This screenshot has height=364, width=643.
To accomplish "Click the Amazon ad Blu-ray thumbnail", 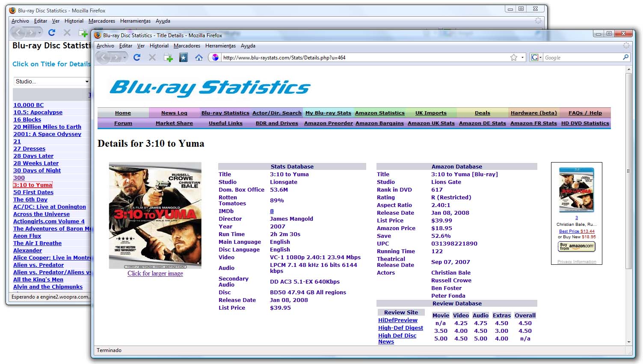I will click(577, 189).
